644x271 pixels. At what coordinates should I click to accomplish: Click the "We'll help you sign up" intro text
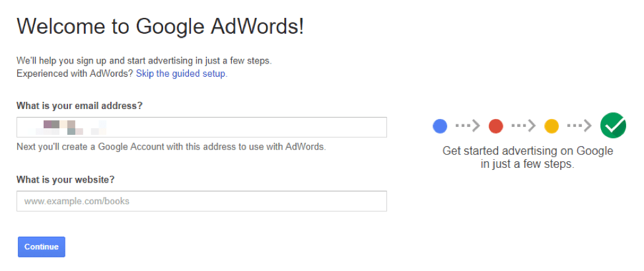[144, 61]
